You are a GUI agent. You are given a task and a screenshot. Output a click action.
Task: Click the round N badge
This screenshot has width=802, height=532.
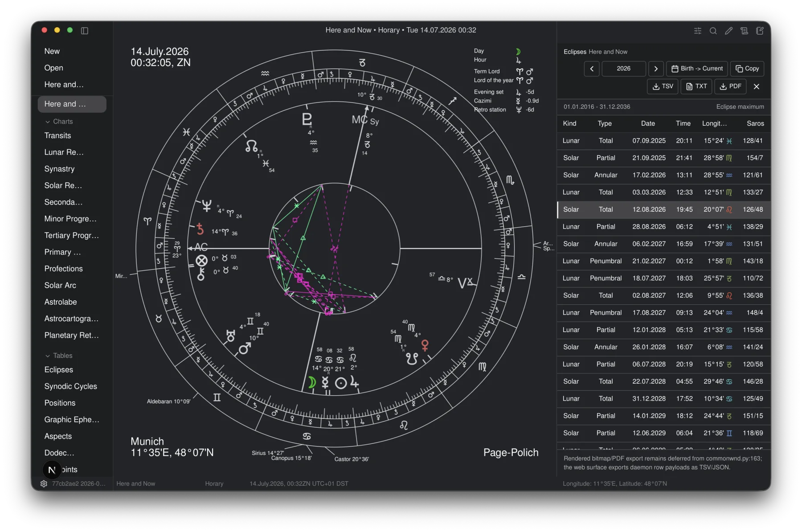[52, 470]
